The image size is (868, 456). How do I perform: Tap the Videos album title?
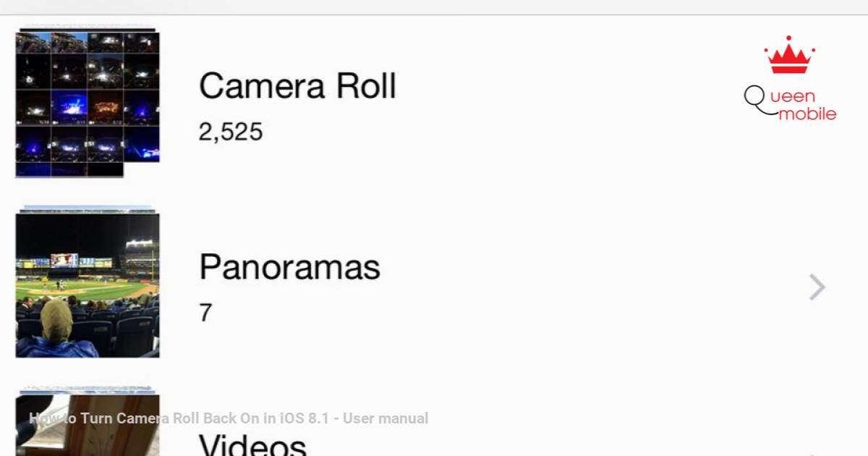click(252, 443)
